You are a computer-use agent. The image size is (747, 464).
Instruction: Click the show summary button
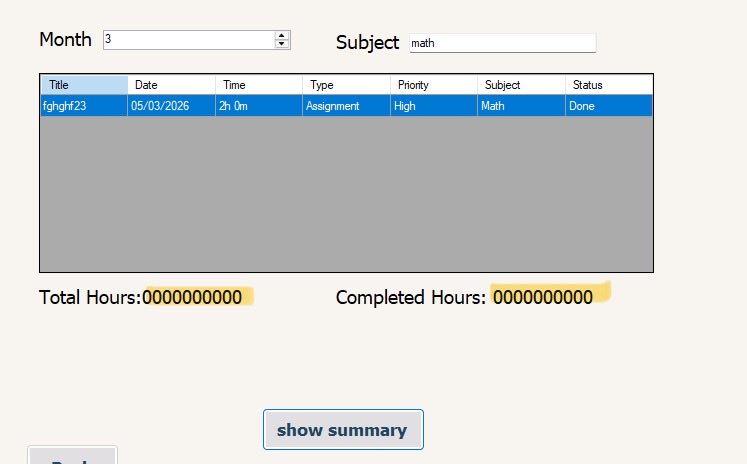point(343,429)
